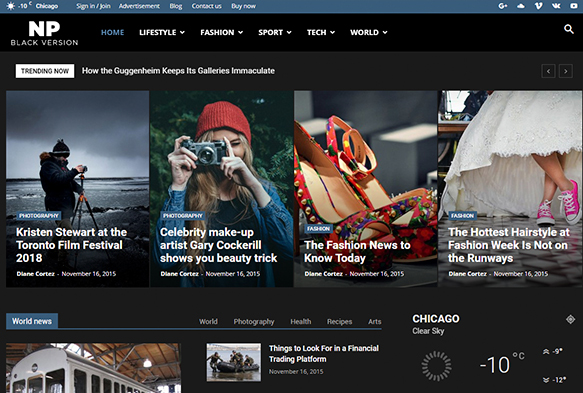Click Diane Cortez on Celebrity make-up card
The width and height of the screenshot is (583, 393).
(179, 274)
